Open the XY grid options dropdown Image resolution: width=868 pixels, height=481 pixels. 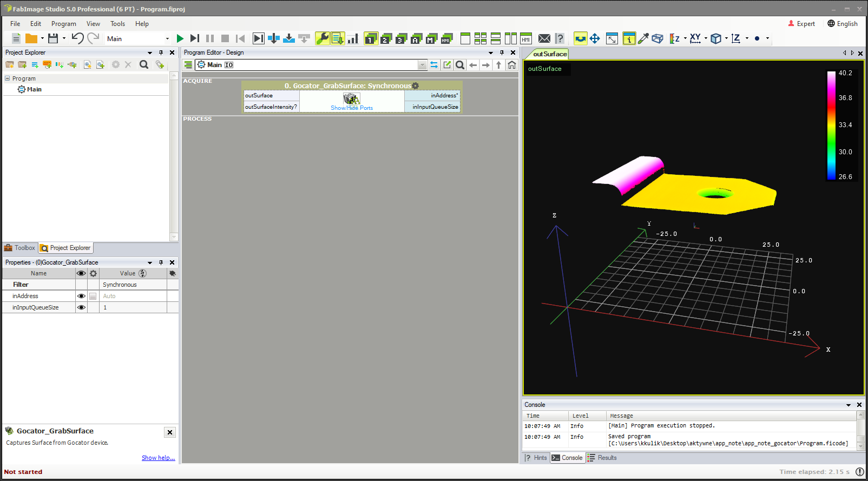[x=706, y=38]
